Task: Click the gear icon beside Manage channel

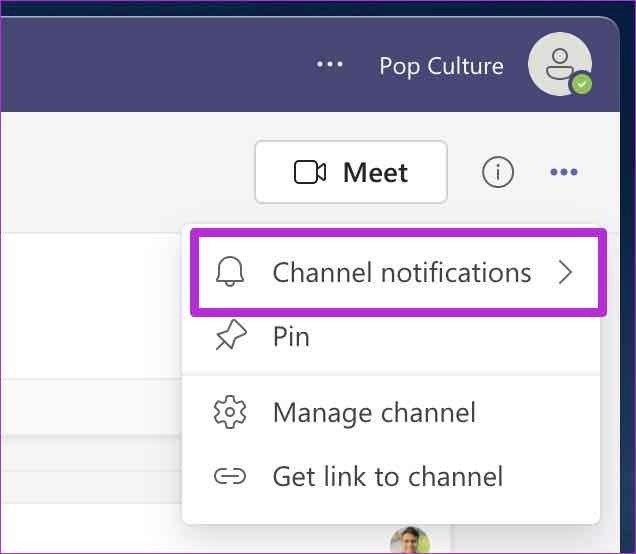Action: point(230,412)
